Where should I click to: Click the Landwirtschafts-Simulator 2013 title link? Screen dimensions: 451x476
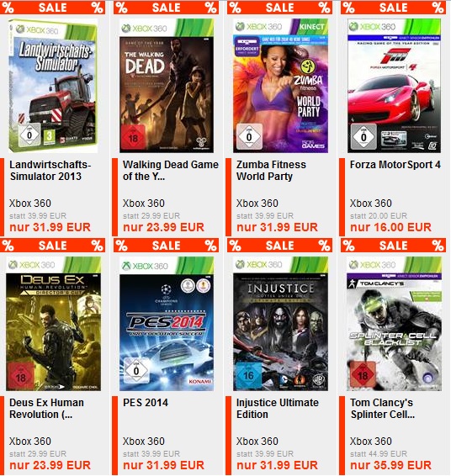[50, 171]
